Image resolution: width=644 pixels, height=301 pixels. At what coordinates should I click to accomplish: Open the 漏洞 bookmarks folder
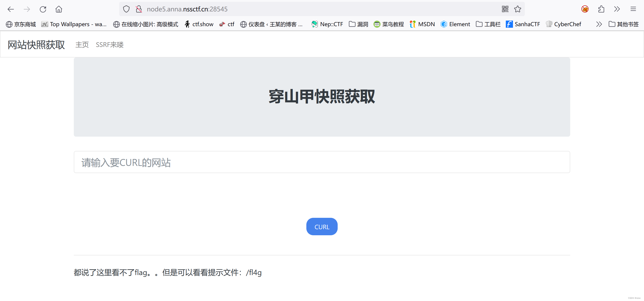click(x=358, y=24)
